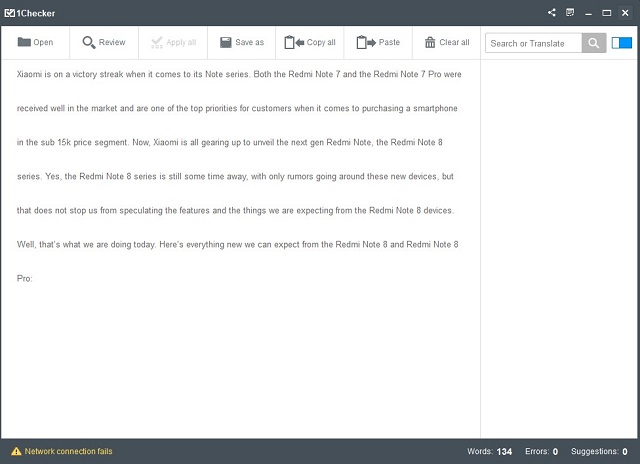The image size is (640, 464).
Task: Click the final word 'Pro:' in the text
Action: coord(24,279)
